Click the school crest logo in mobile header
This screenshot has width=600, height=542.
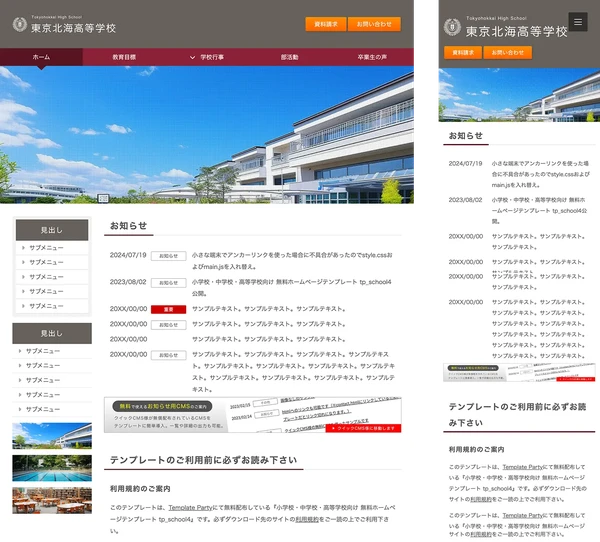point(452,27)
